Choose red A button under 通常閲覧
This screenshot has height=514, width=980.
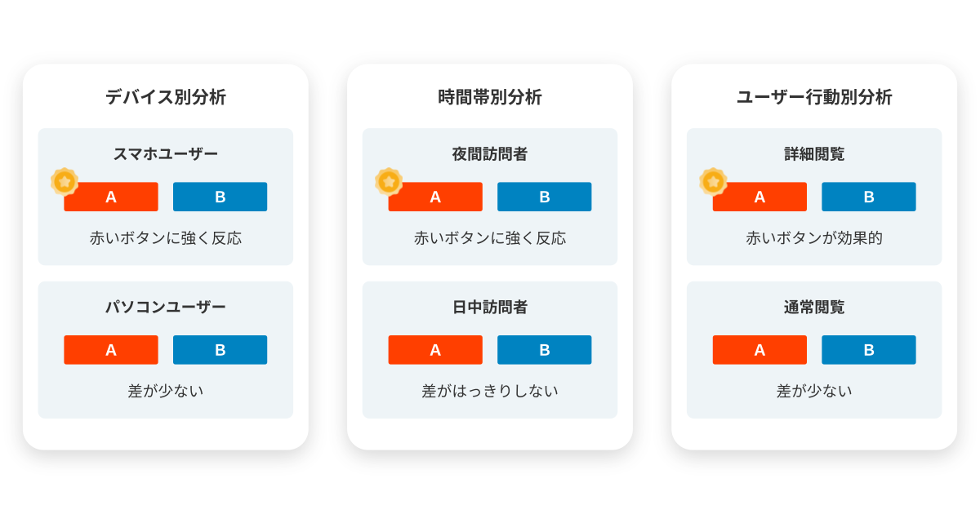tap(759, 350)
